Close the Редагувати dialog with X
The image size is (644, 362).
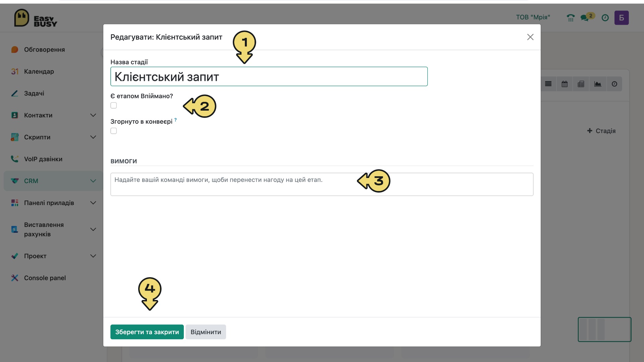pos(530,37)
